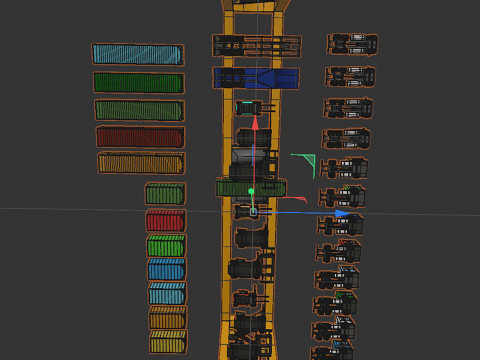The height and width of the screenshot is (360, 480).
Task: Select the green container held under the crane
Action: 251,188
